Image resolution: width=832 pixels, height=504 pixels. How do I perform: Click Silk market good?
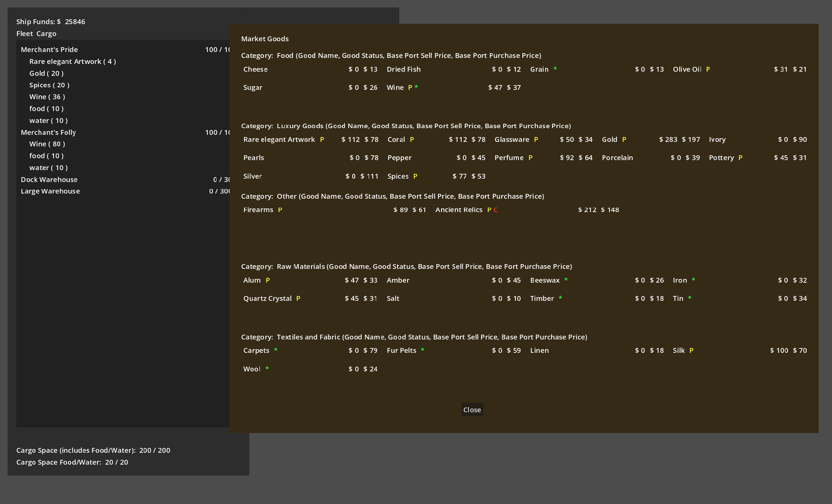click(679, 350)
